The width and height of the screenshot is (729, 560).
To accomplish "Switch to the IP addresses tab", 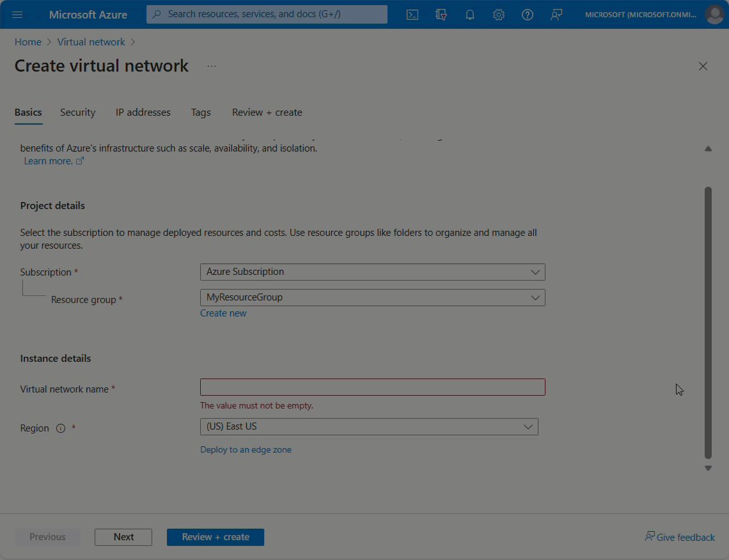I will (143, 113).
